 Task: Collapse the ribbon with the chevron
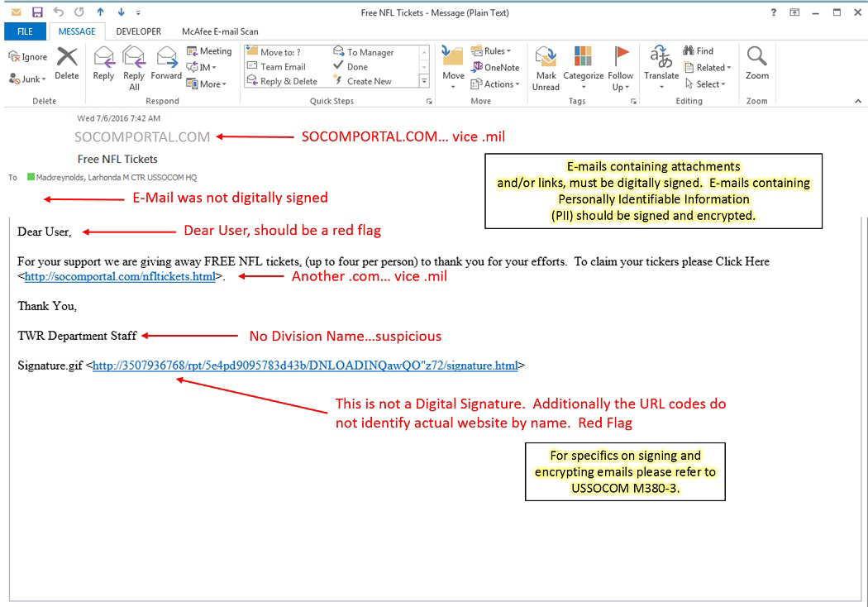[857, 100]
